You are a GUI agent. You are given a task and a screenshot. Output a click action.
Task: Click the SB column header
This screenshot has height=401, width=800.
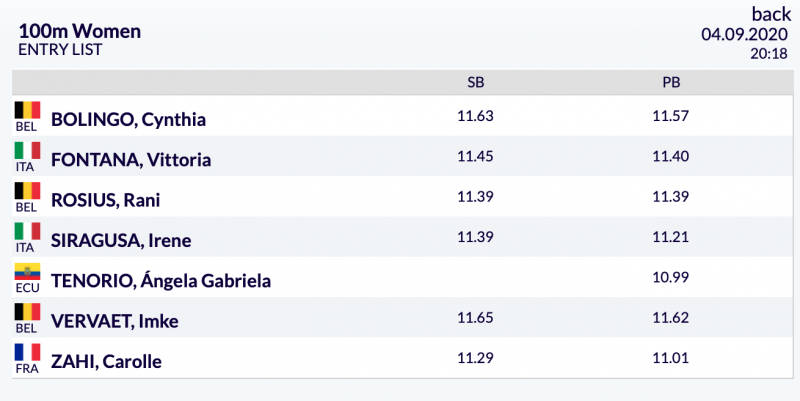pos(476,82)
